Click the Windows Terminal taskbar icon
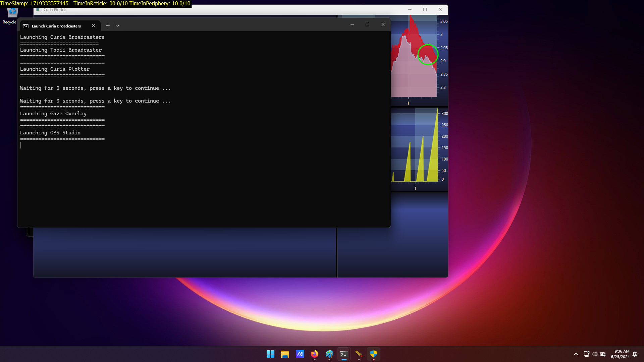Viewport: 644px width, 362px height. click(x=344, y=354)
